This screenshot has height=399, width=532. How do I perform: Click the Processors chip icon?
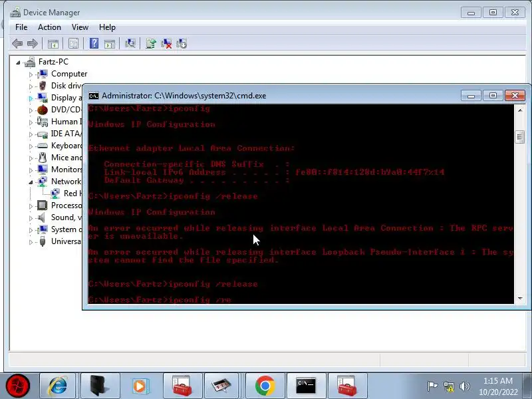tap(43, 205)
